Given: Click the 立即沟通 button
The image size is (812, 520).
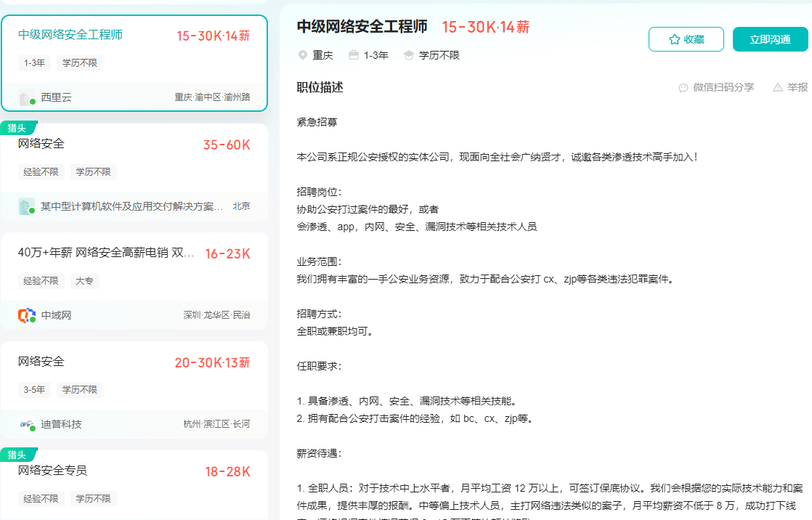Looking at the screenshot, I should (770, 39).
